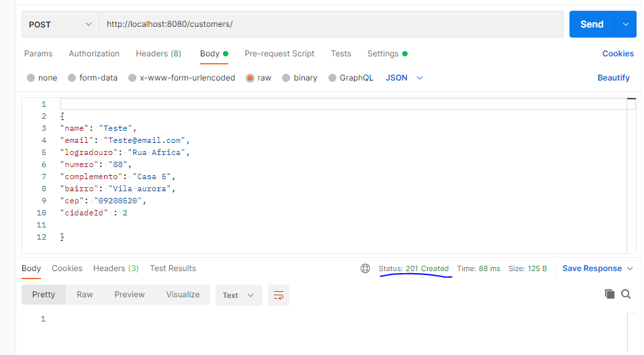The image size is (644, 355).
Task: Open the Text response format dropdown
Action: click(x=238, y=295)
